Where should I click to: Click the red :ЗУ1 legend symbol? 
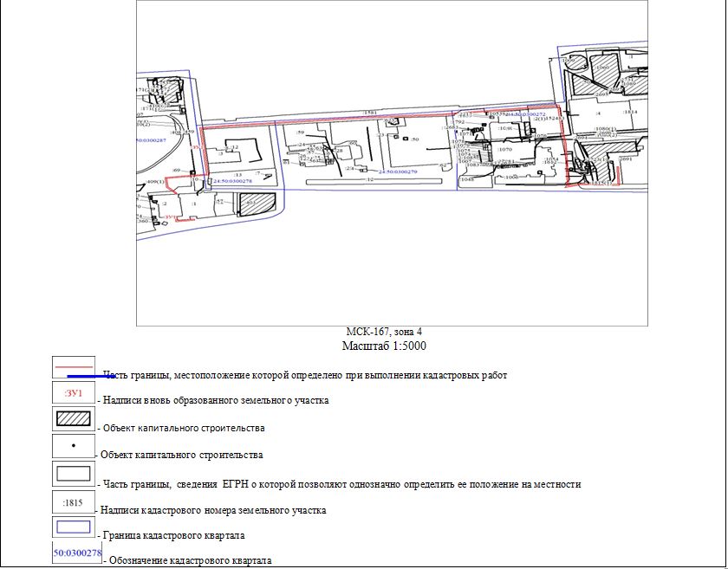(x=74, y=393)
